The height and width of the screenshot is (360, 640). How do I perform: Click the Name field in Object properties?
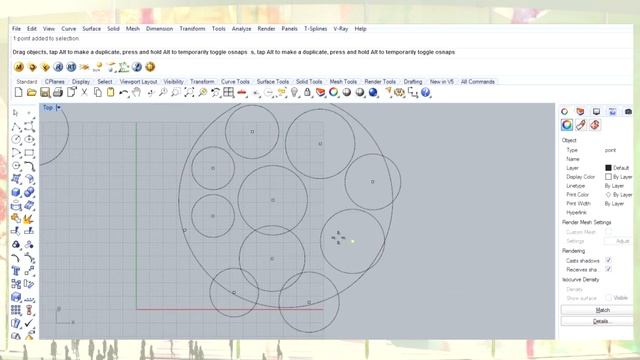tap(618, 159)
